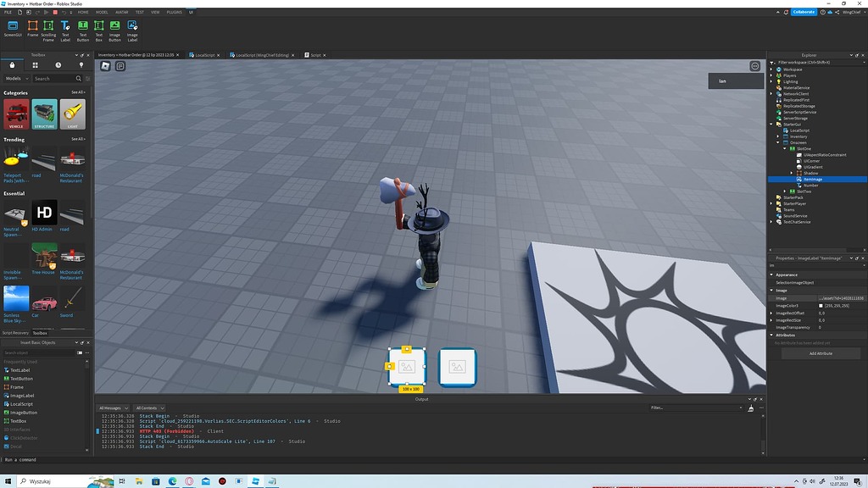This screenshot has height=488, width=868.
Task: Click the Output Filter field
Action: click(x=697, y=408)
